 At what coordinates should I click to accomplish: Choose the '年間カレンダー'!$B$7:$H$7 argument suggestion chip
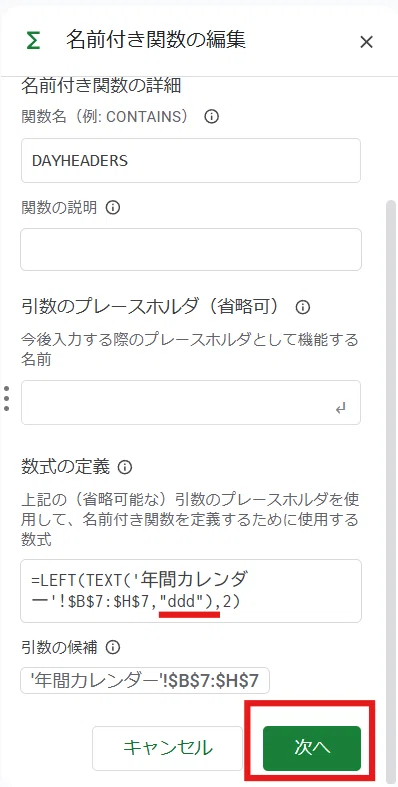click(145, 681)
